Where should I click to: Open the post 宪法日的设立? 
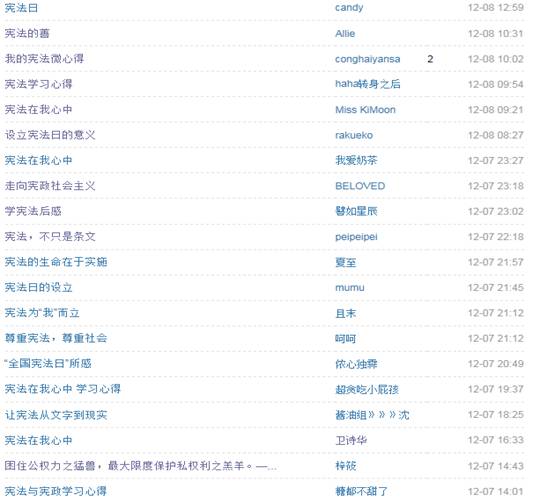(38, 288)
